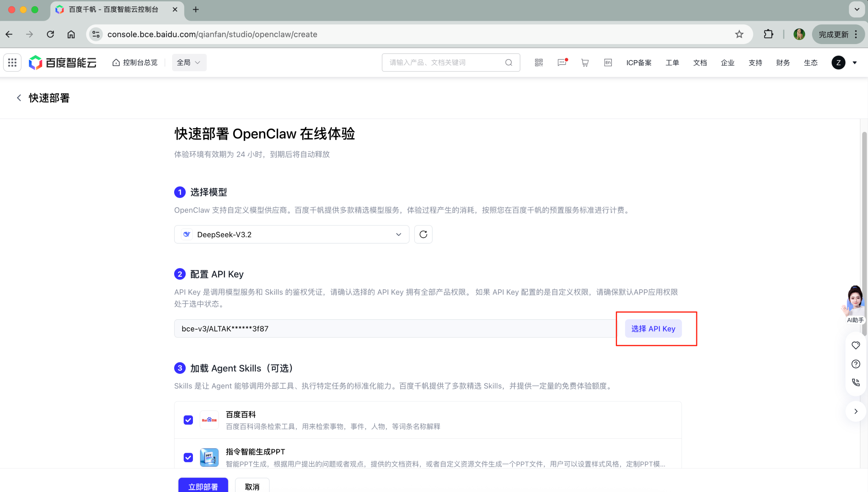Image resolution: width=868 pixels, height=492 pixels.
Task: Open the 全局 region dropdown
Action: (189, 63)
